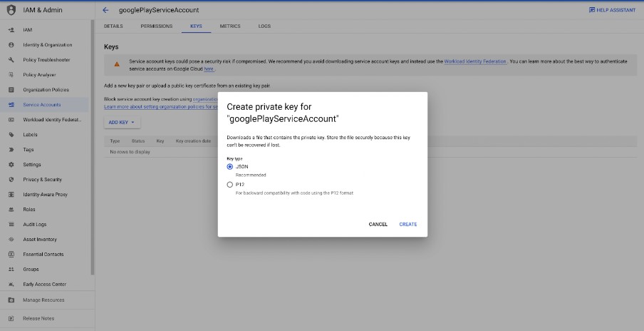Viewport: 644px width, 331px height.
Task: Open the Workload Identity Federation link
Action: (475, 61)
